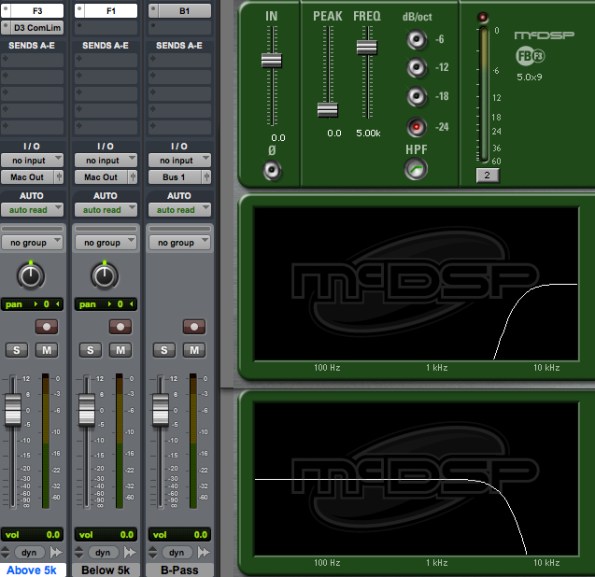Open input selector on B-Pass track
Screen dimensions: 595x577
179,160
